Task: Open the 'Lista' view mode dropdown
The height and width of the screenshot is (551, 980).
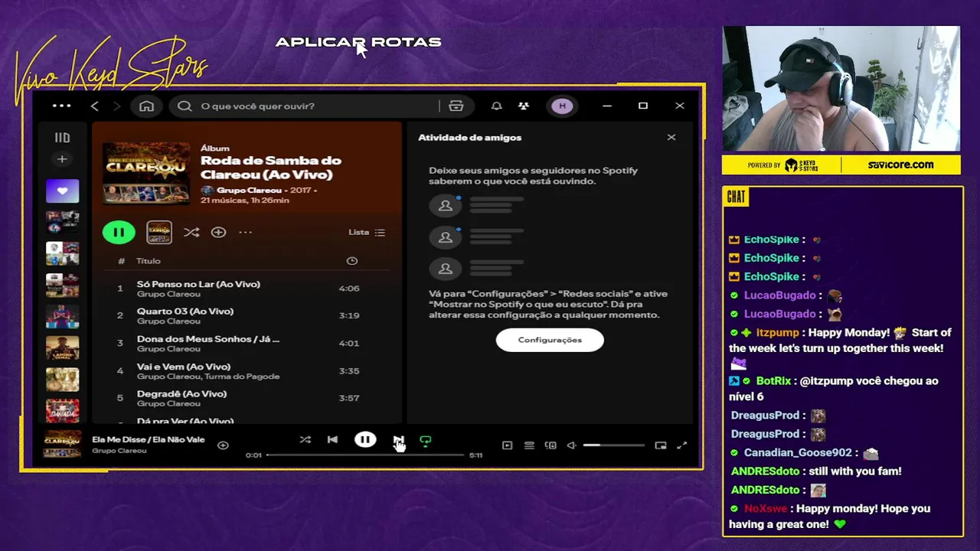Action: click(367, 232)
